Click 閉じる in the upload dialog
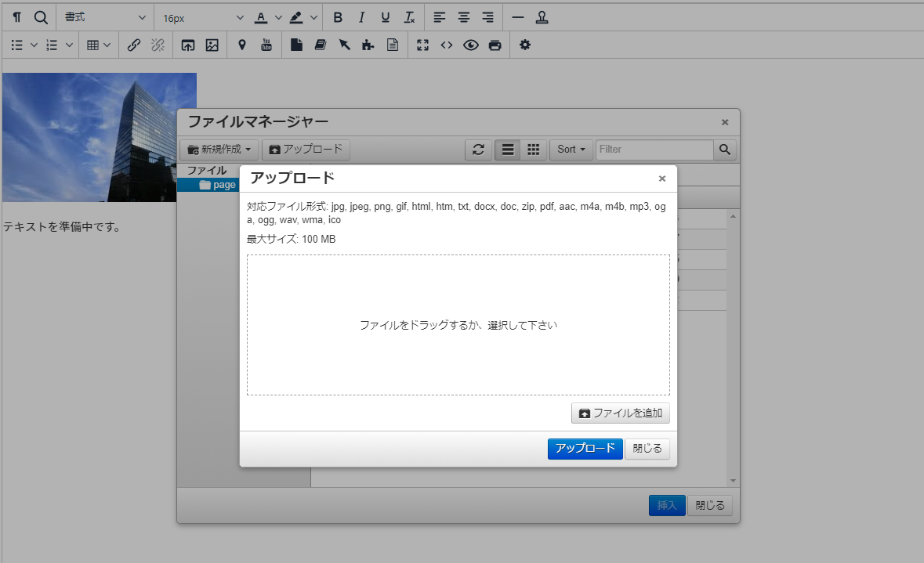The image size is (924, 563). pyautogui.click(x=647, y=449)
